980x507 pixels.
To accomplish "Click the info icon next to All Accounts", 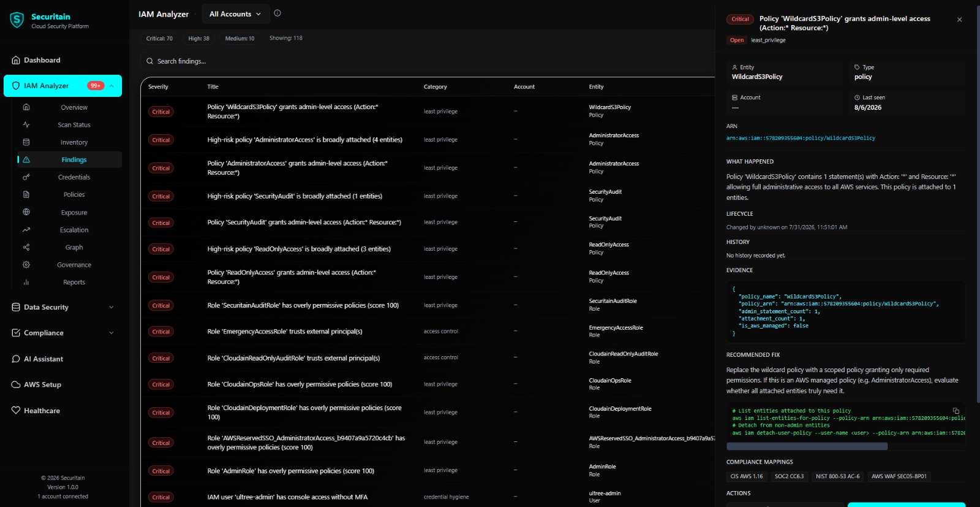I will 277,13.
